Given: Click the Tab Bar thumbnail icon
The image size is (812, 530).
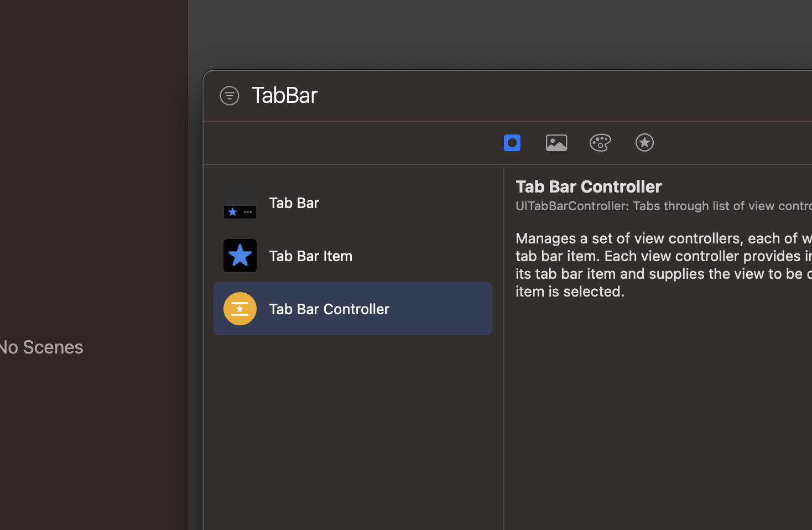Looking at the screenshot, I should coord(240,202).
